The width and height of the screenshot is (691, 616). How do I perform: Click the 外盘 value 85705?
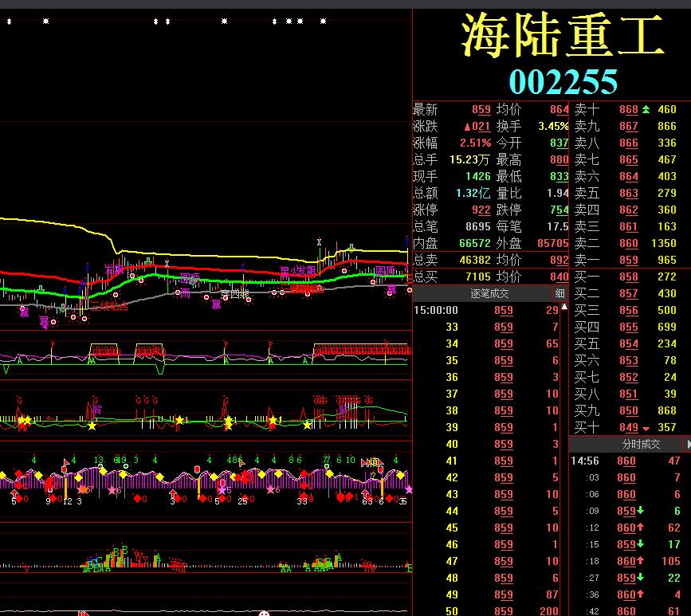coord(552,243)
